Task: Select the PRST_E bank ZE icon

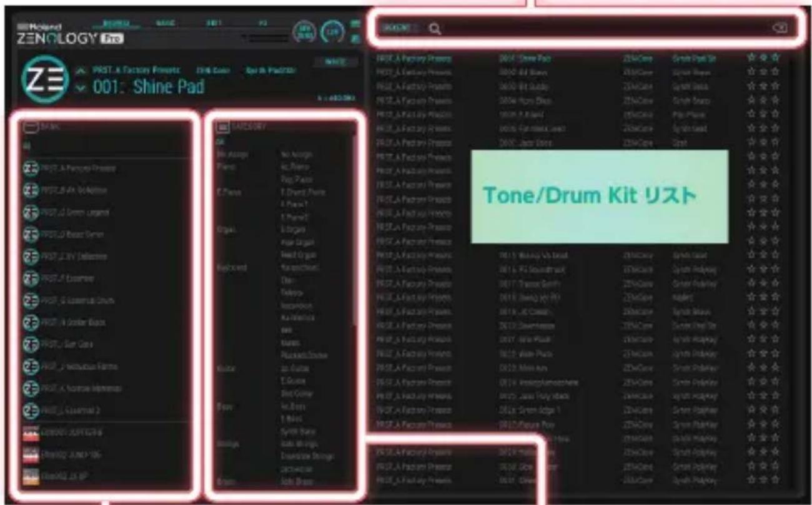Action: (x=31, y=256)
